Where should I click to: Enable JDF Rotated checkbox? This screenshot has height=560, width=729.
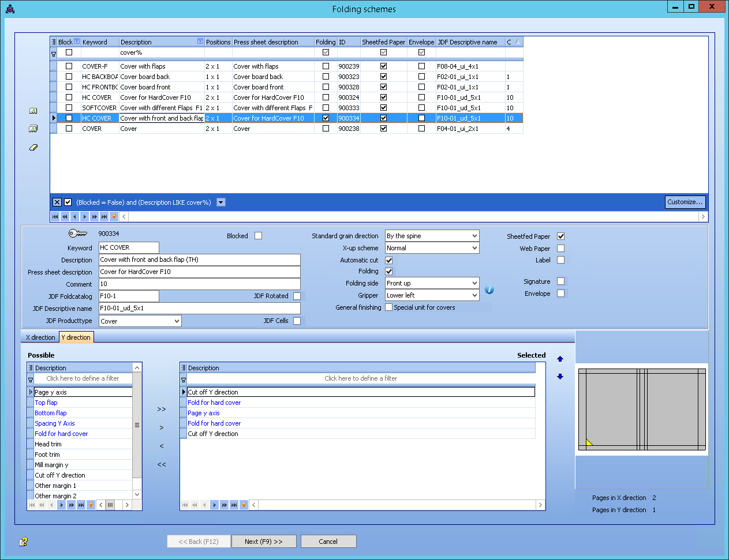297,296
